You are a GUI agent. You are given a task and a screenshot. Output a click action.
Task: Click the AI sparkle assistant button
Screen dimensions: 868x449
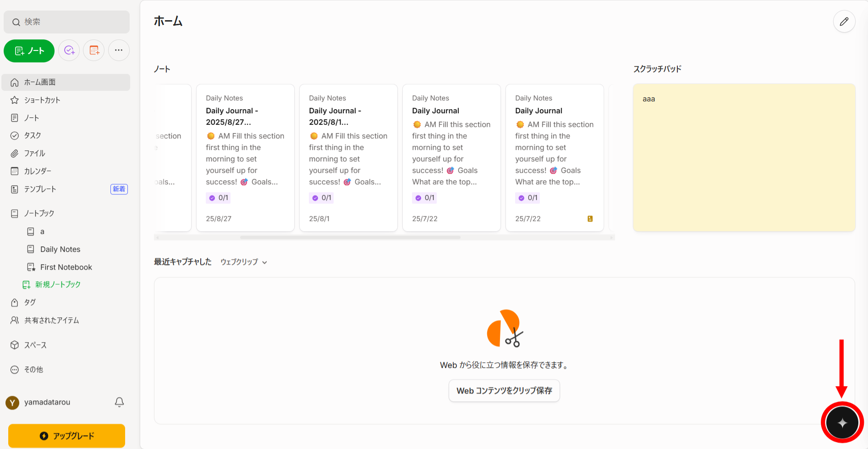(x=842, y=422)
